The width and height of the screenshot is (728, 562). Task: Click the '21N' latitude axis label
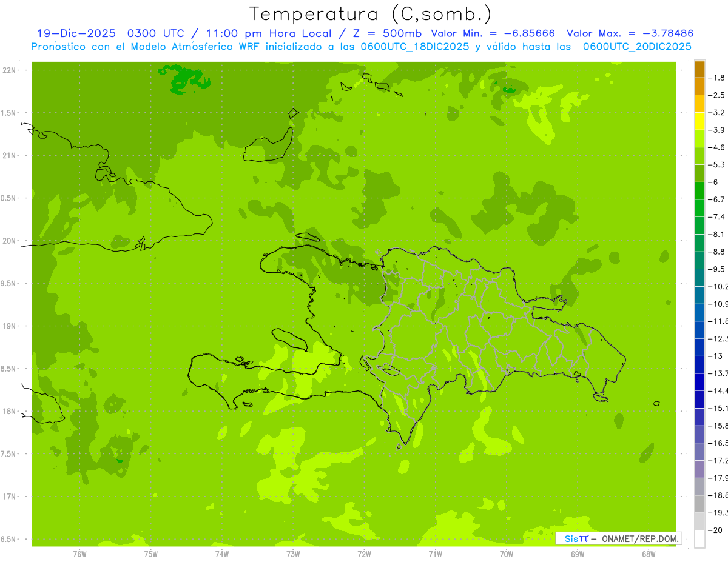[10, 155]
